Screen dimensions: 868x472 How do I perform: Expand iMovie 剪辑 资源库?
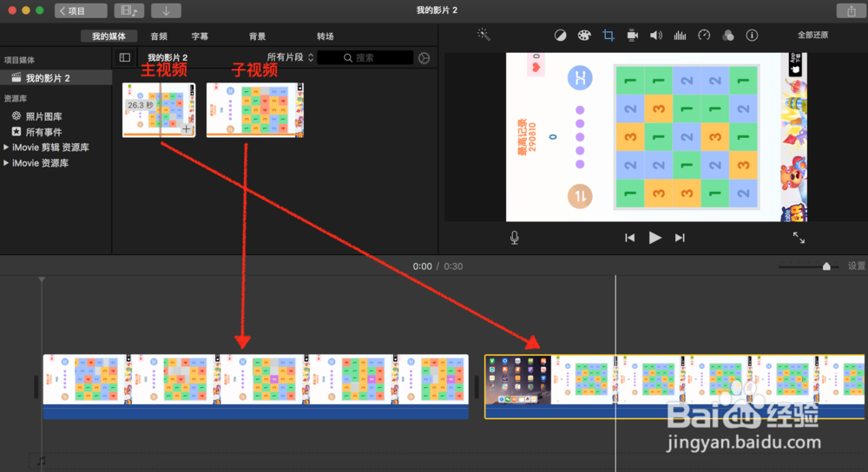pos(6,147)
